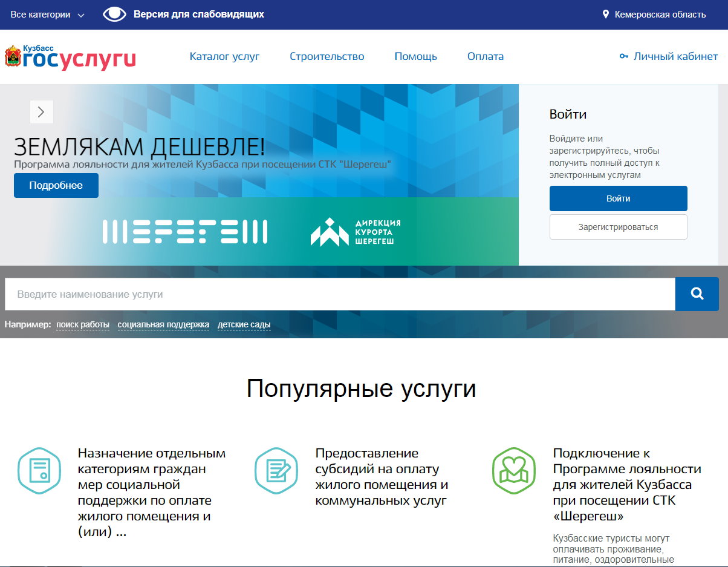
Task: Click the document icon for social support service
Action: click(x=39, y=471)
